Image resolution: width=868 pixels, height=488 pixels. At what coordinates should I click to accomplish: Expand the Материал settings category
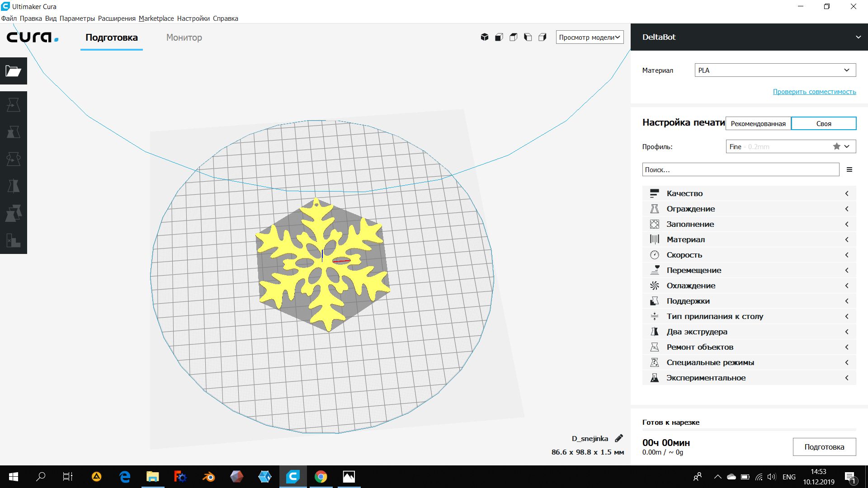(749, 239)
